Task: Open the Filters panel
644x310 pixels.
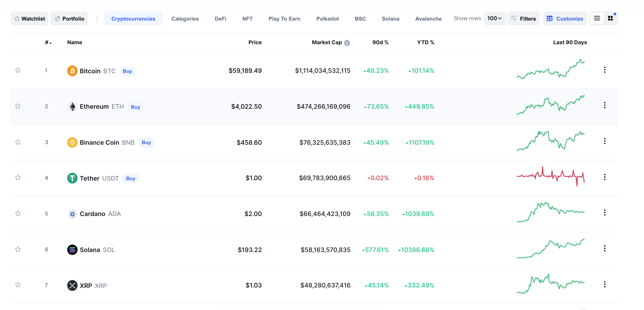Action: [x=524, y=18]
